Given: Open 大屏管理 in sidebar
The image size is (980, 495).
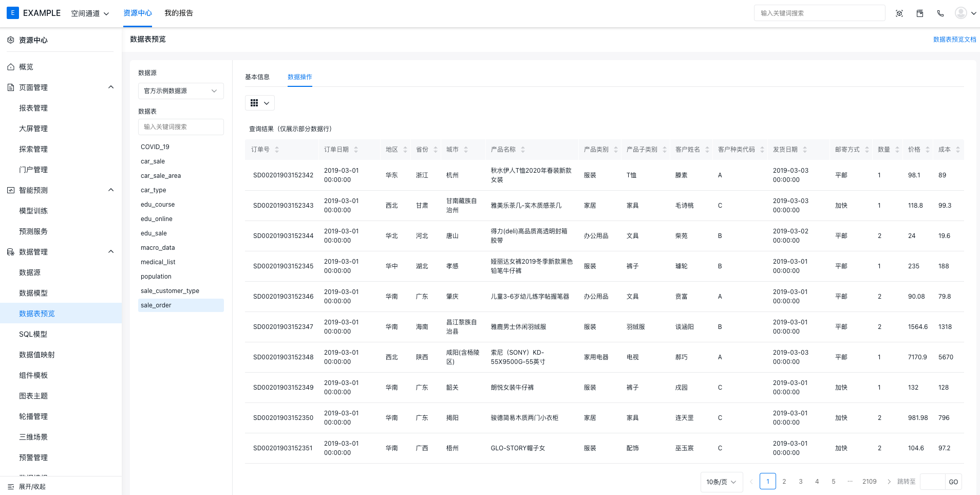Looking at the screenshot, I should coord(33,129).
